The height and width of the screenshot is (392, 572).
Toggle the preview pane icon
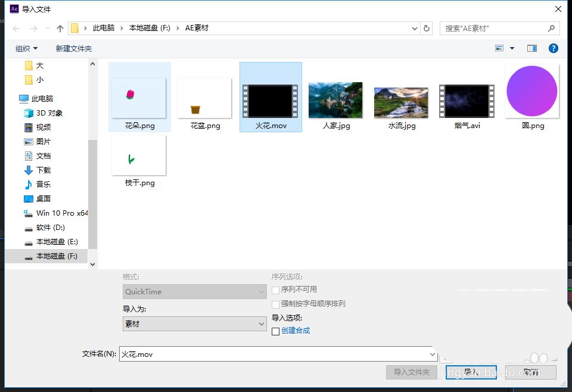(532, 48)
